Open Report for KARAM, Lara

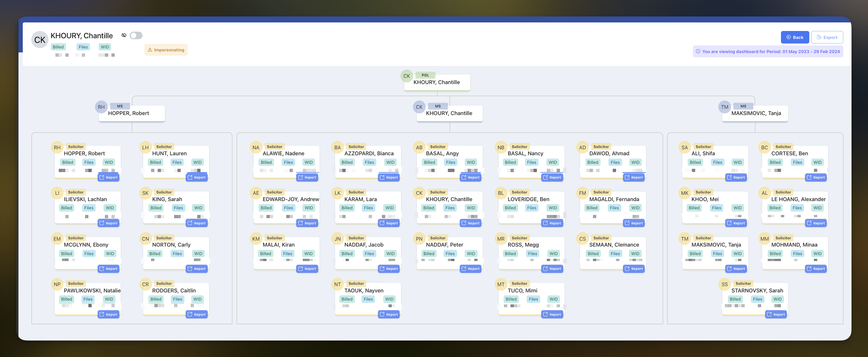(389, 223)
